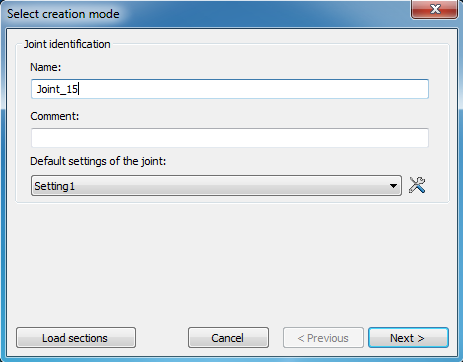Viewport: 463px width, 362px height.
Task: Open joint settings with the wrench icon
Action: (x=417, y=185)
